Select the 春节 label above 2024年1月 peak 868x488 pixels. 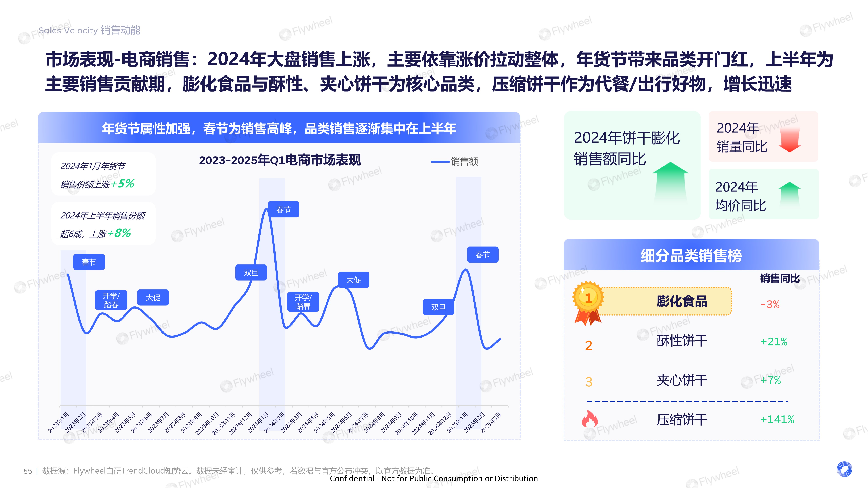(x=283, y=209)
